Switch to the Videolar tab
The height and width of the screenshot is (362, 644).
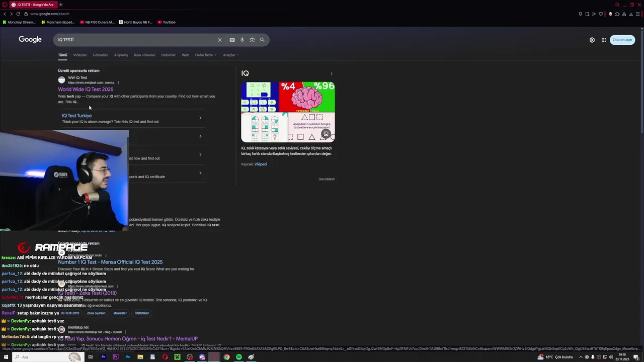(x=80, y=55)
